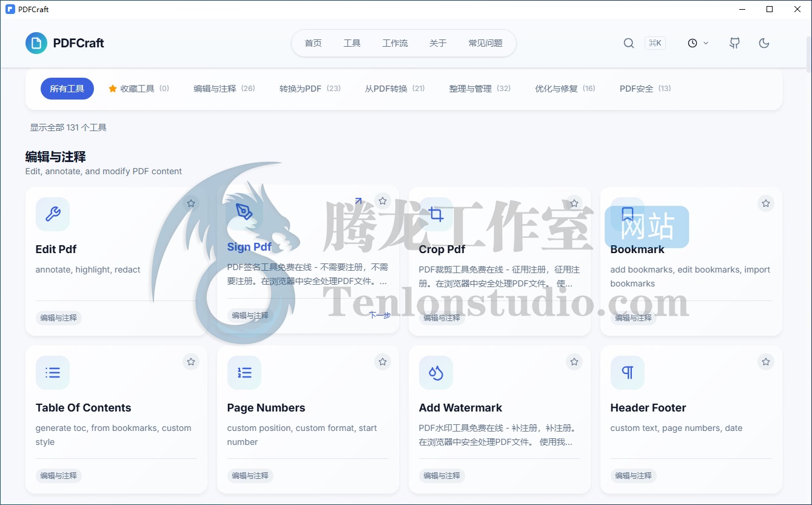This screenshot has height=505, width=812.
Task: Click 'custom text, page numbers, date' description
Action: [x=676, y=428]
